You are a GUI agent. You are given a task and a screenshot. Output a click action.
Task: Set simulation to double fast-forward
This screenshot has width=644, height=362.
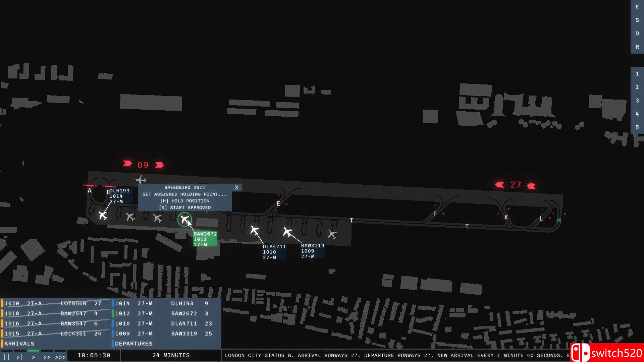(x=47, y=357)
